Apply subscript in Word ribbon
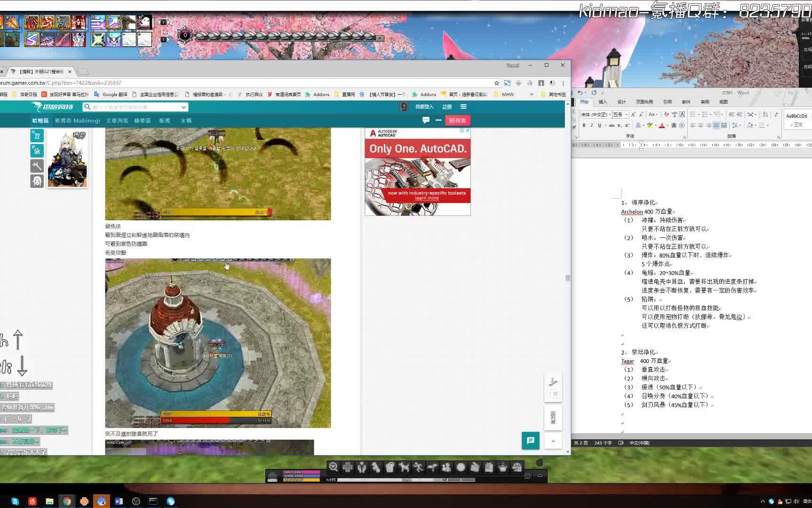Screen dimensions: 812x508 pyautogui.click(x=620, y=125)
